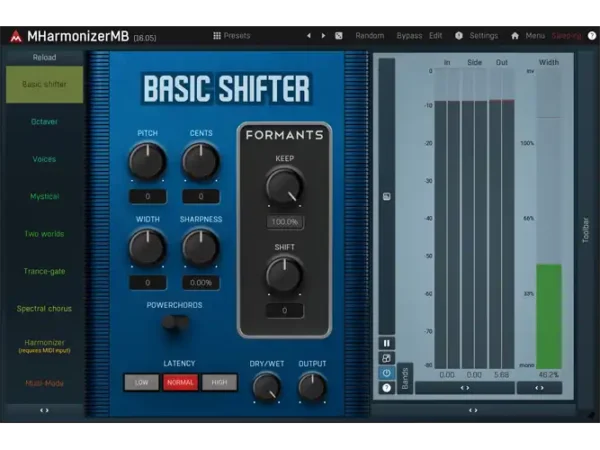This screenshot has height=450, width=600.
Task: Click the Home icon
Action: coord(515,36)
